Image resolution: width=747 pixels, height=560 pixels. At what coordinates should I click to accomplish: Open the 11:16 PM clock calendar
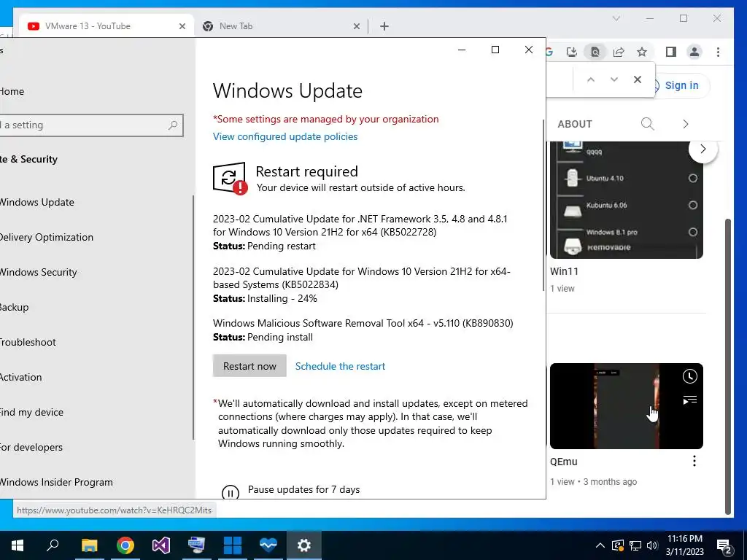click(x=684, y=545)
